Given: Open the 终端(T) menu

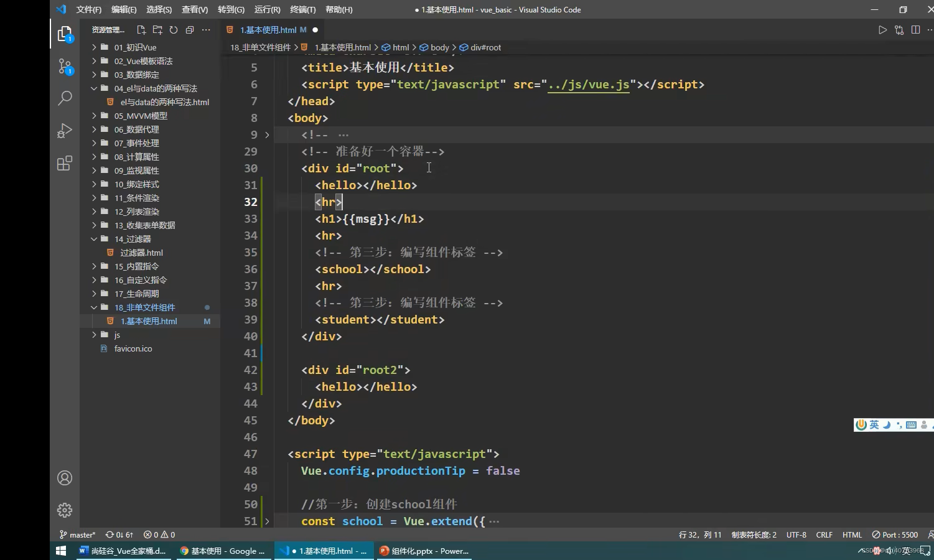Looking at the screenshot, I should [x=303, y=9].
